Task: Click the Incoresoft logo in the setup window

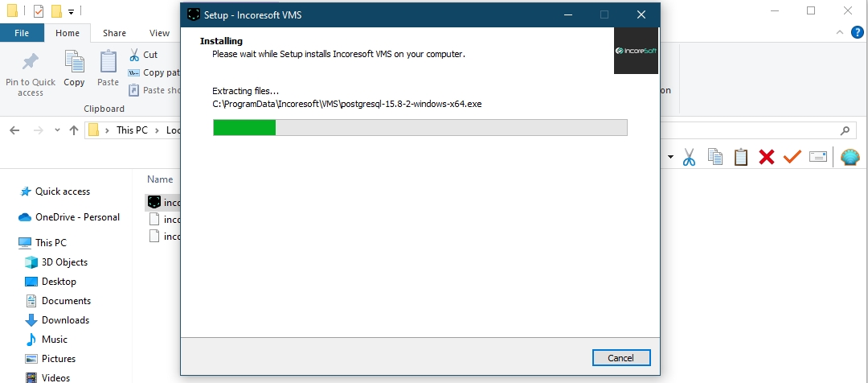Action: pos(636,51)
